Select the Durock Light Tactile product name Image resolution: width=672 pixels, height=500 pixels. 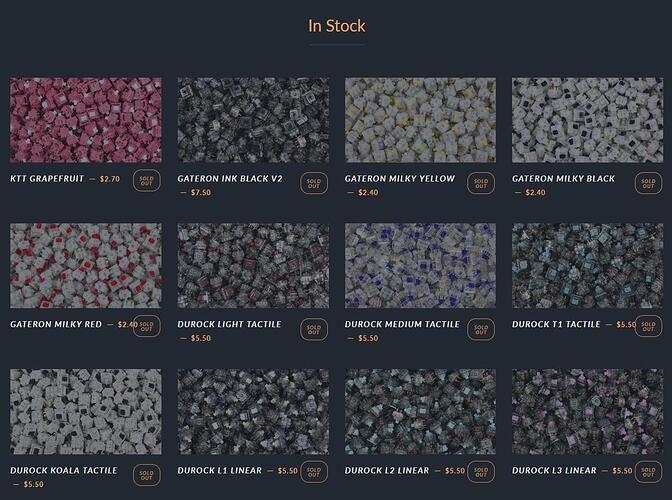tap(229, 324)
